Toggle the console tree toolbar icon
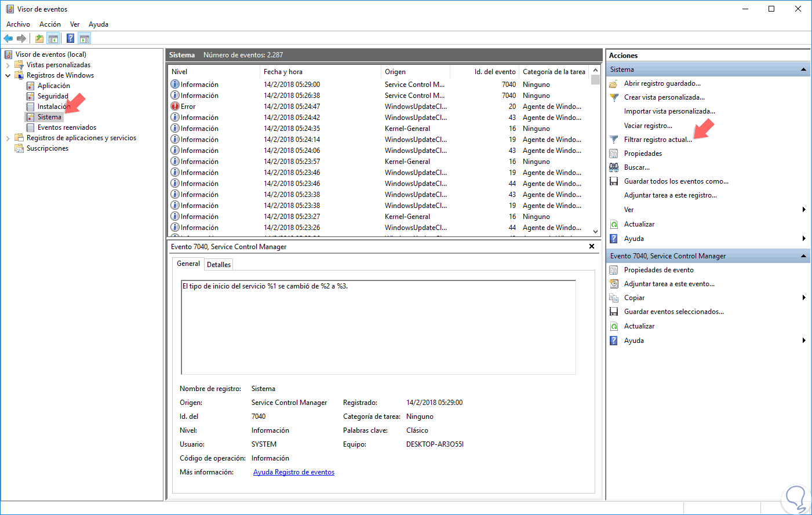This screenshot has height=515, width=812. click(x=53, y=39)
